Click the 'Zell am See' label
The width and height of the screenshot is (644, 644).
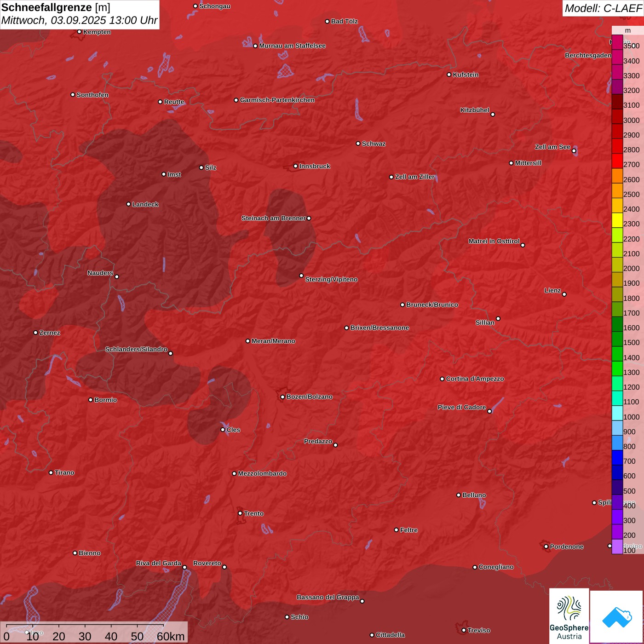point(552,147)
